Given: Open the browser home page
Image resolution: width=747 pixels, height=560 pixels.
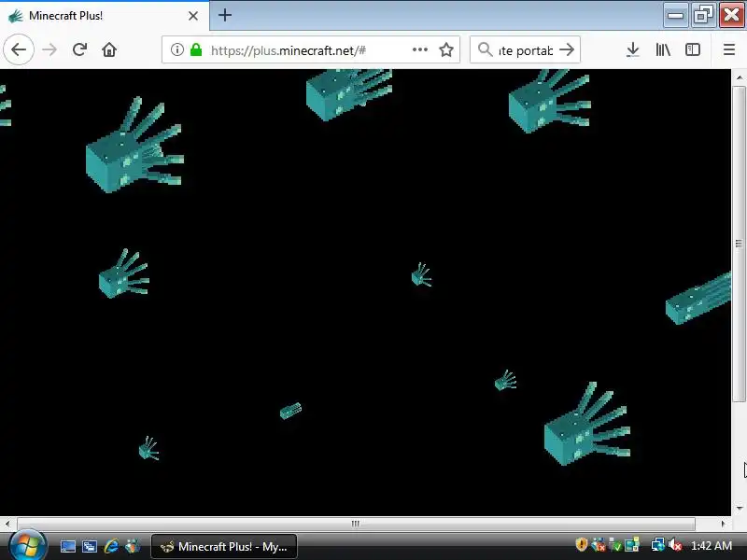Looking at the screenshot, I should click(x=109, y=49).
